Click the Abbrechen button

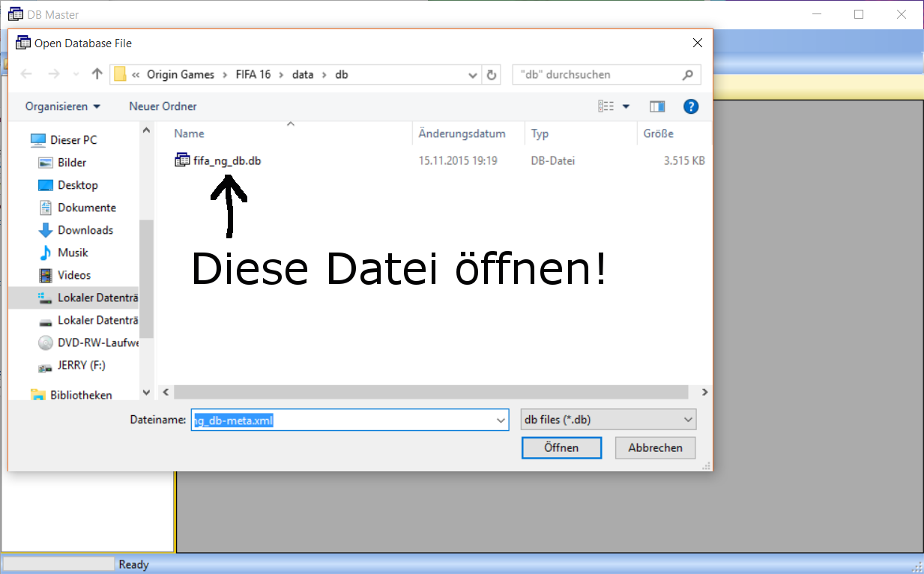click(x=656, y=447)
